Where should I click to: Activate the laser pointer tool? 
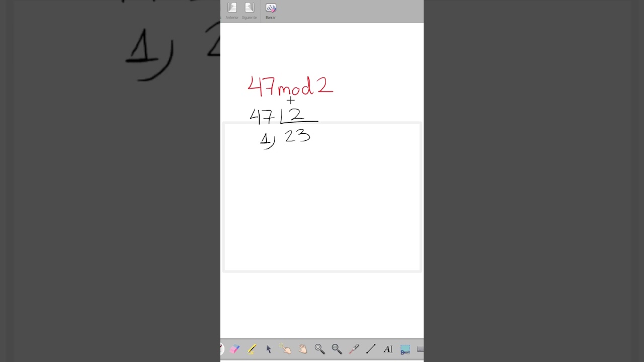[x=354, y=349]
